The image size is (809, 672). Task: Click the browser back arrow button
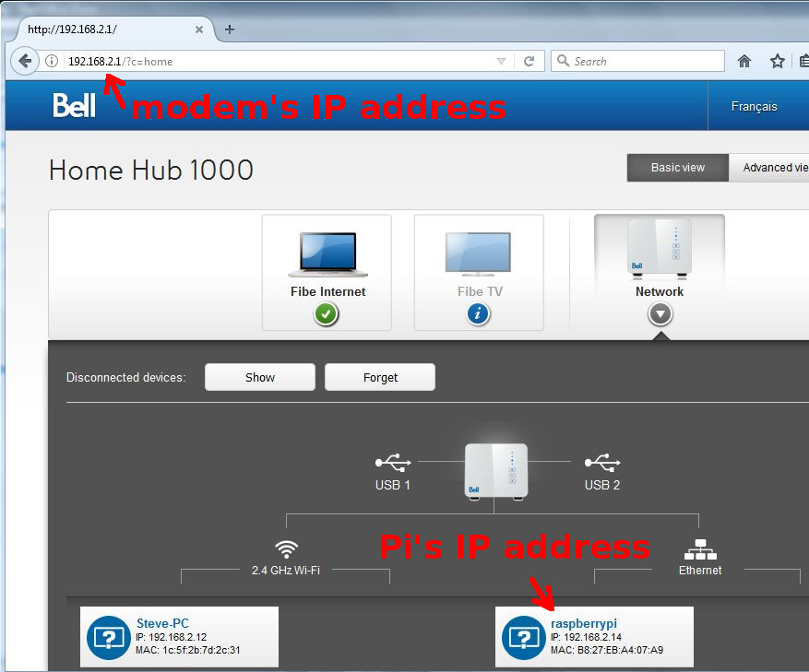(x=25, y=62)
